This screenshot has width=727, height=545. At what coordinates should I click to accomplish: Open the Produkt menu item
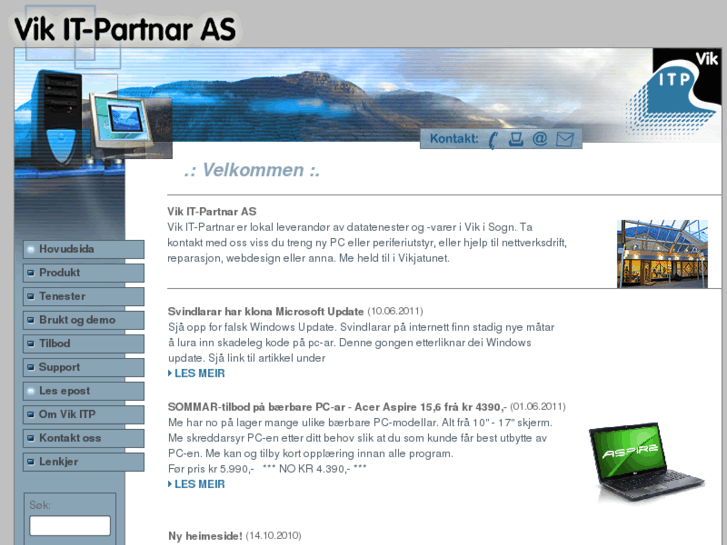coord(83,273)
